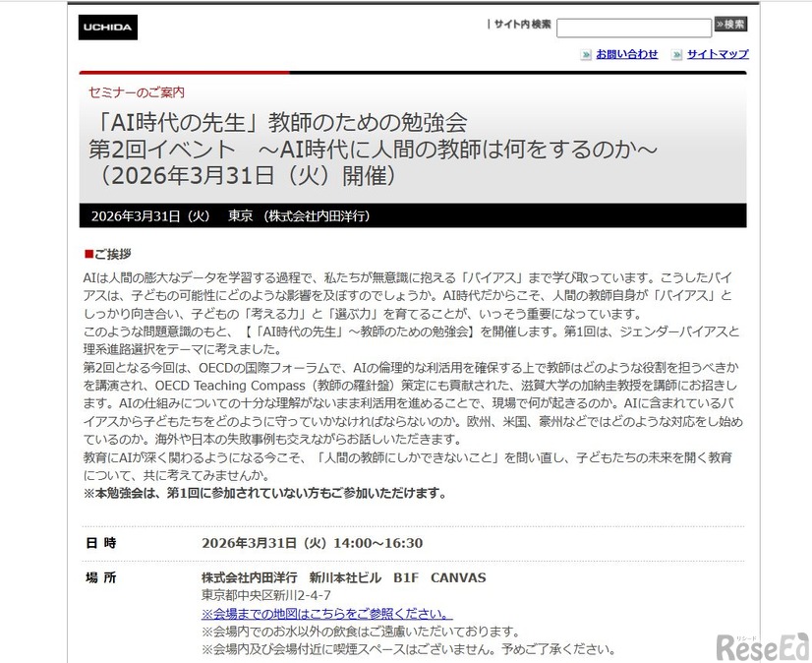
Task: Click the UCHIDA logo
Action: [x=107, y=27]
